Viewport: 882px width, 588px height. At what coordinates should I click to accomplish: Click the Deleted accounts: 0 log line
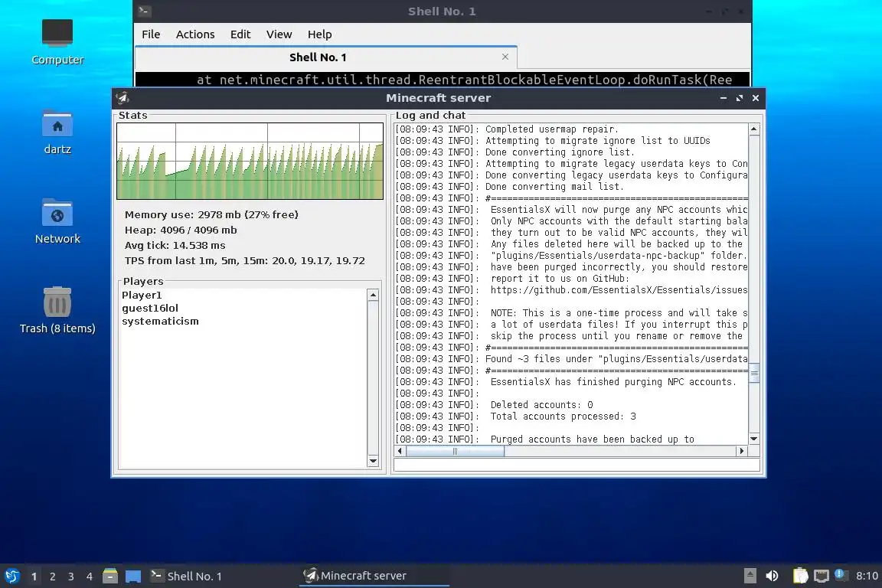tap(494, 404)
